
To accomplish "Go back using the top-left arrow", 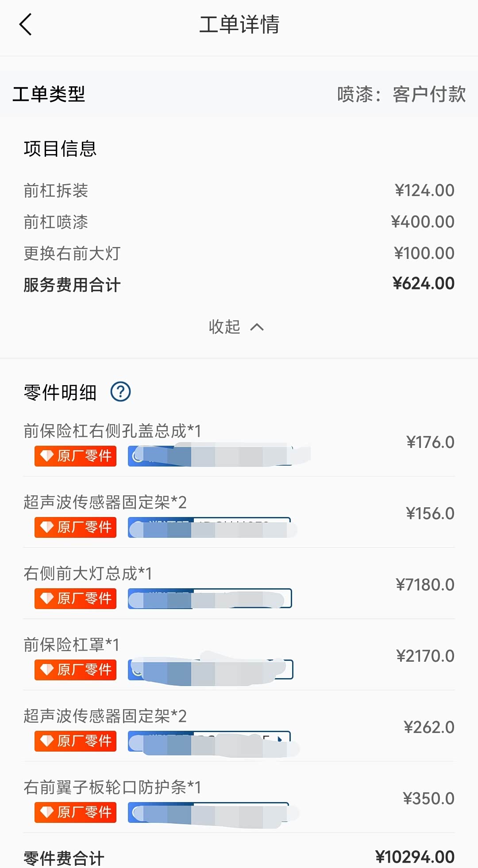I will [x=26, y=24].
